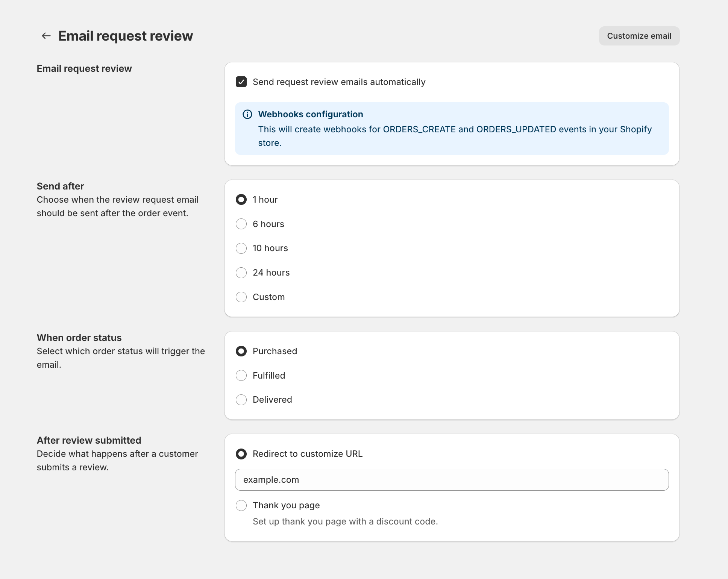The width and height of the screenshot is (728, 579).
Task: Click the After review submitted heading
Action: point(89,440)
